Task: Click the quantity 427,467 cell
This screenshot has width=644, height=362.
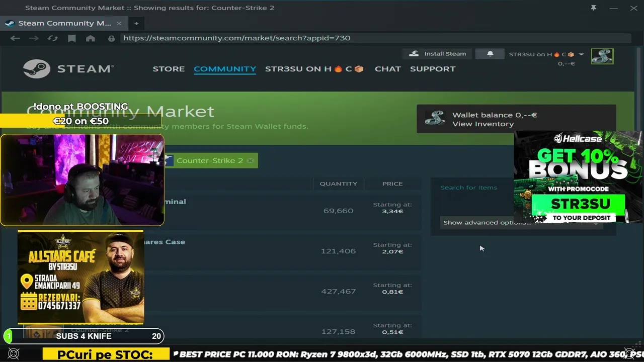Action: (x=338, y=291)
